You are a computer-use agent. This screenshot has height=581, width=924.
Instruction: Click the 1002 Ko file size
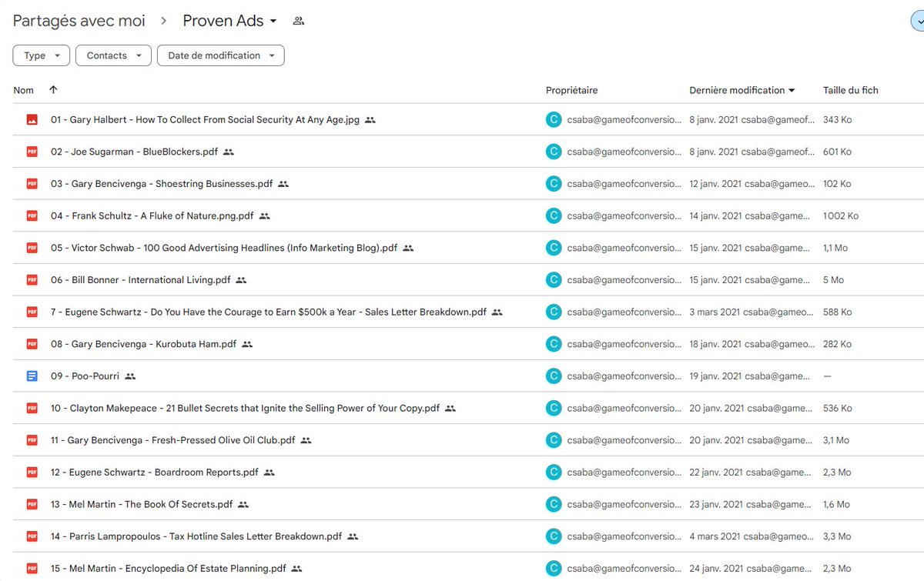point(841,216)
